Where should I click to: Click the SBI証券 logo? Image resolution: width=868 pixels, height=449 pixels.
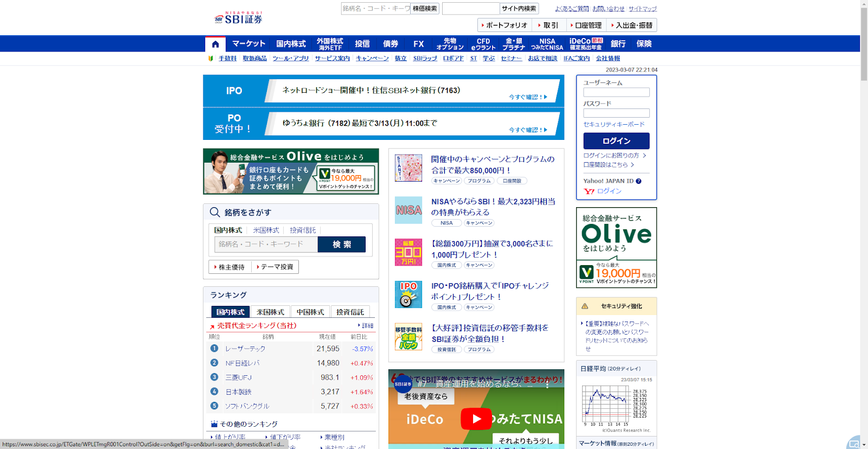(x=238, y=18)
